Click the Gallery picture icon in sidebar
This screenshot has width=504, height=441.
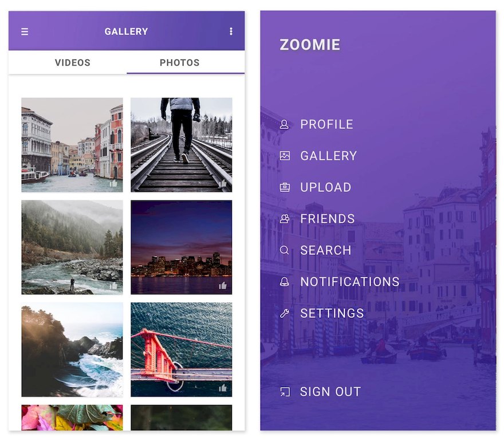(x=285, y=156)
